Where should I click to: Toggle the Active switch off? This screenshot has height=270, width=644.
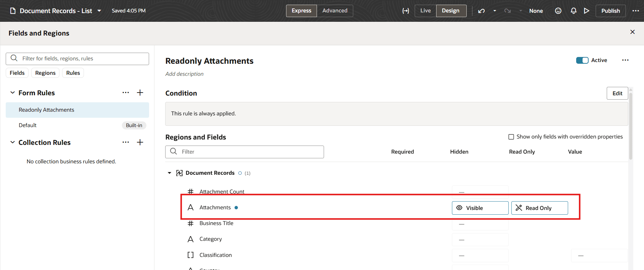(582, 60)
